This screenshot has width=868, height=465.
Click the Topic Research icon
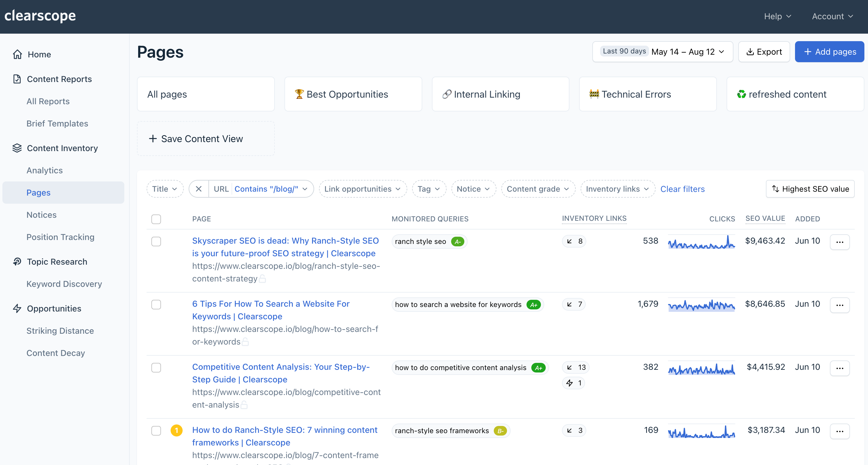click(17, 261)
